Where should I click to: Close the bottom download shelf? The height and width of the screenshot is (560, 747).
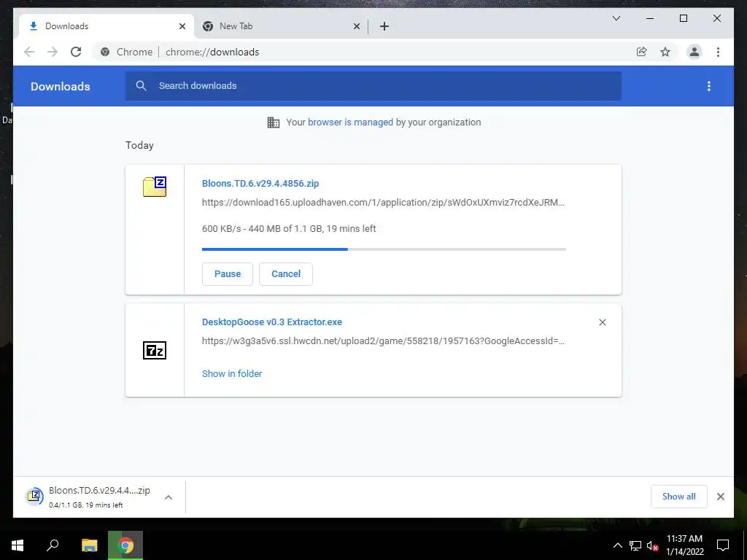pyautogui.click(x=720, y=497)
